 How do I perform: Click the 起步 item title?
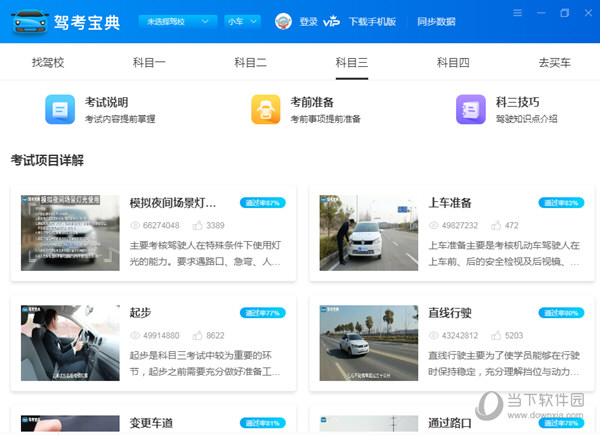(140, 313)
